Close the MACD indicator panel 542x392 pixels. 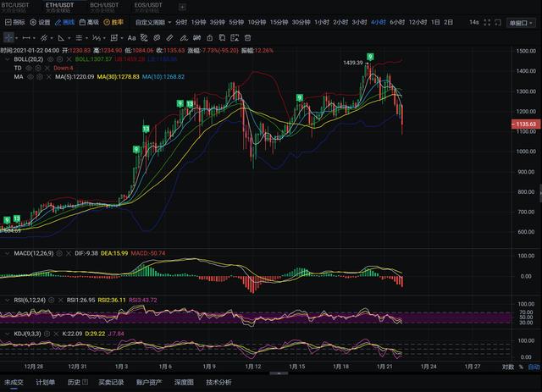[69, 253]
